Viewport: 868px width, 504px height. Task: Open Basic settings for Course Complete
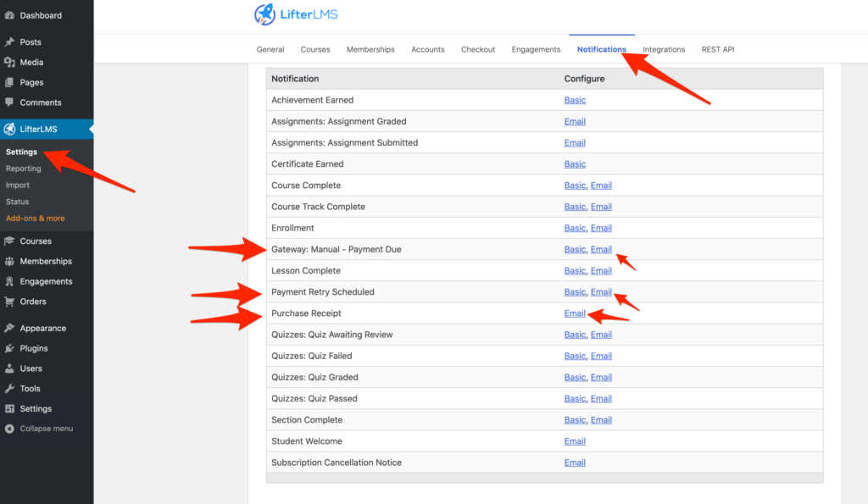click(x=575, y=186)
